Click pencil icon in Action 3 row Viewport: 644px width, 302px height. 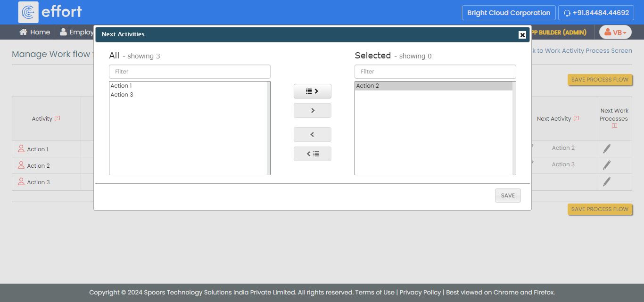click(x=607, y=182)
